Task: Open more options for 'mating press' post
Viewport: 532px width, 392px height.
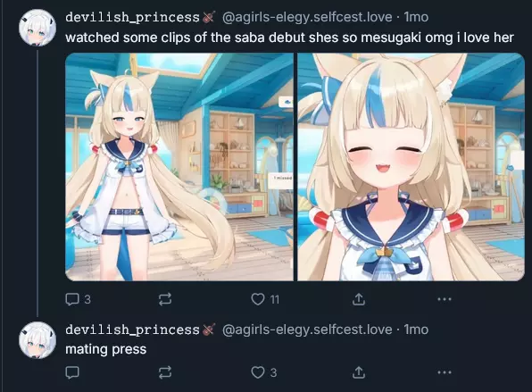Action: 445,372
